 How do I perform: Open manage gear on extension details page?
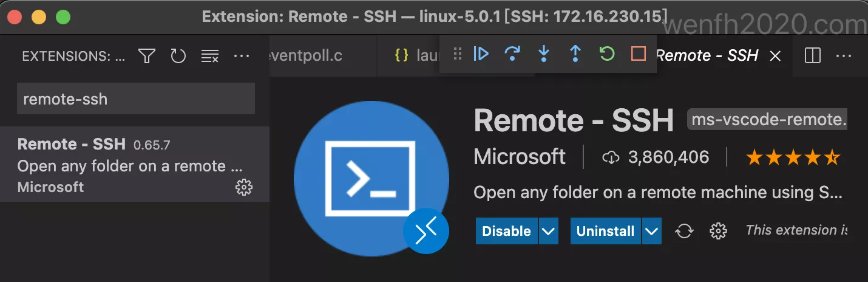(x=718, y=231)
